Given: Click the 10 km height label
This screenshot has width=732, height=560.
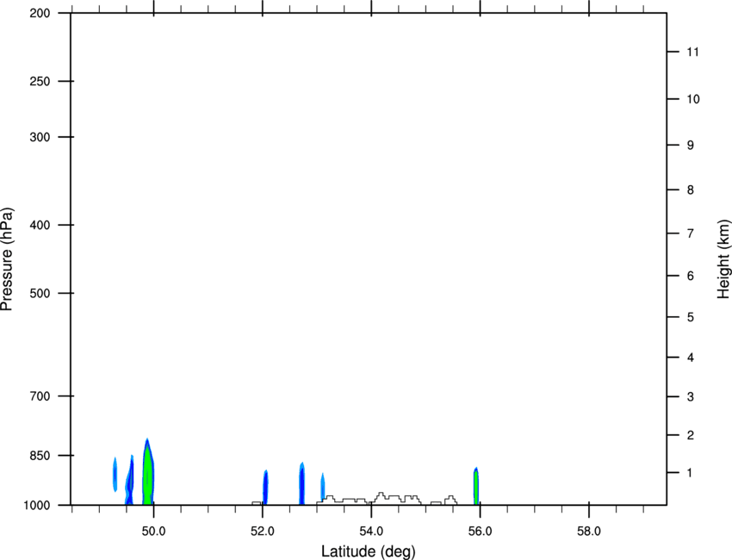Looking at the screenshot, I should point(693,99).
